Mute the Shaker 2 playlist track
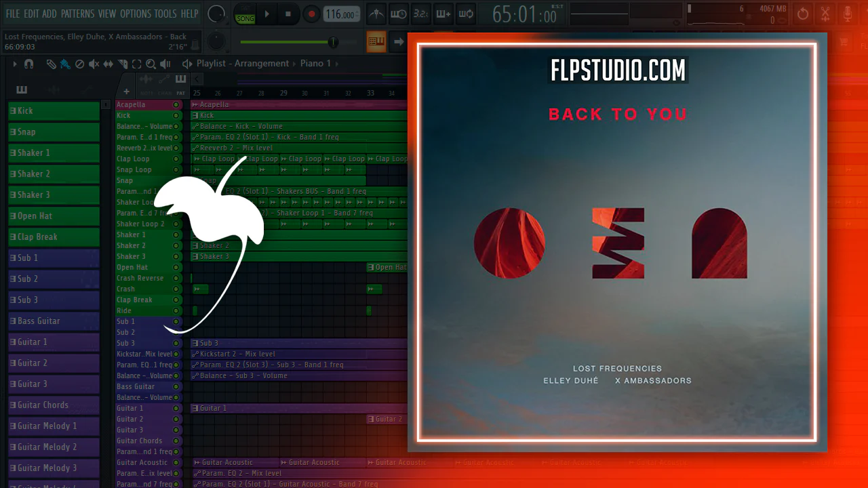The height and width of the screenshot is (488, 868). coord(176,246)
